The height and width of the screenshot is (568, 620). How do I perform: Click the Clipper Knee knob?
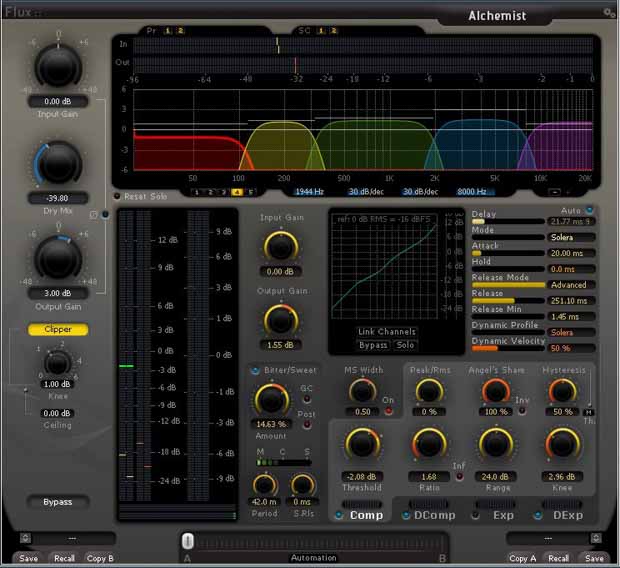[x=57, y=363]
